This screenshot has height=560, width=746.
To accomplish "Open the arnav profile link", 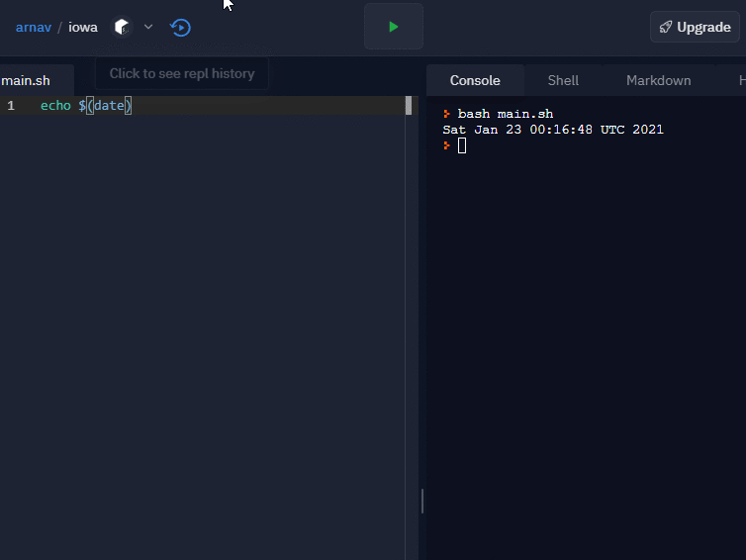I will pos(33,27).
